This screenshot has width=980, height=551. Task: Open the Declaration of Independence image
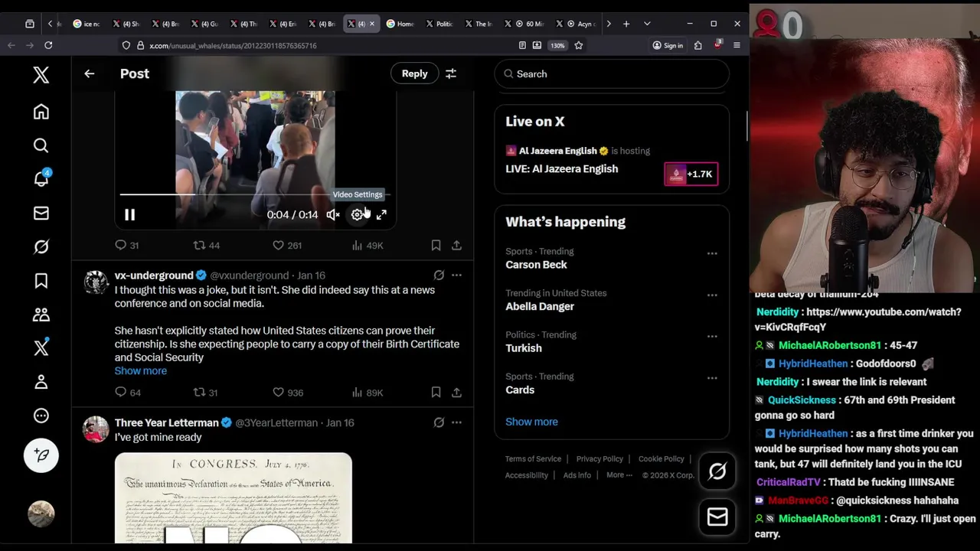[x=234, y=498]
